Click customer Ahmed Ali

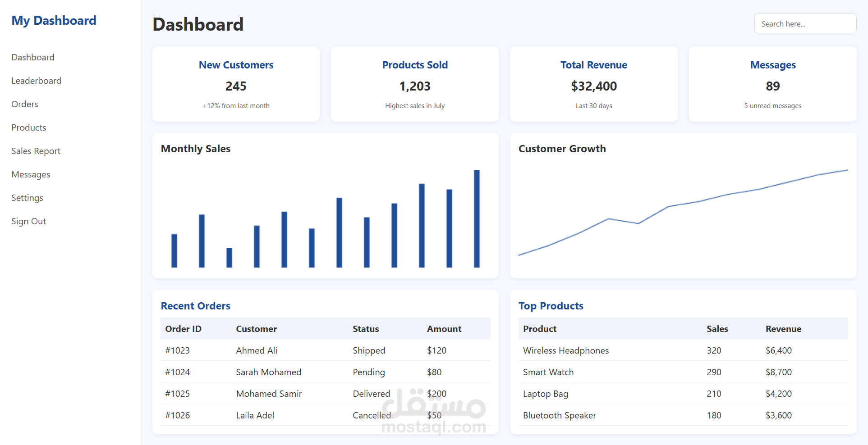click(257, 350)
